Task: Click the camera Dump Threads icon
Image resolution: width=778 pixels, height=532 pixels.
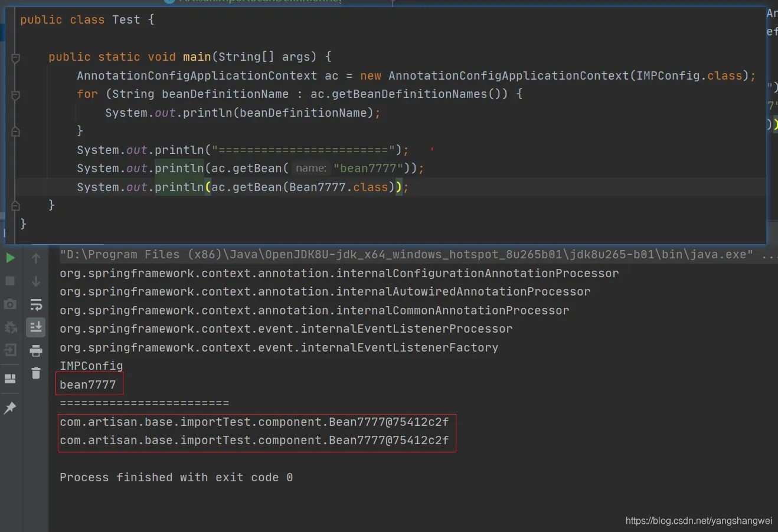Action: (x=10, y=304)
